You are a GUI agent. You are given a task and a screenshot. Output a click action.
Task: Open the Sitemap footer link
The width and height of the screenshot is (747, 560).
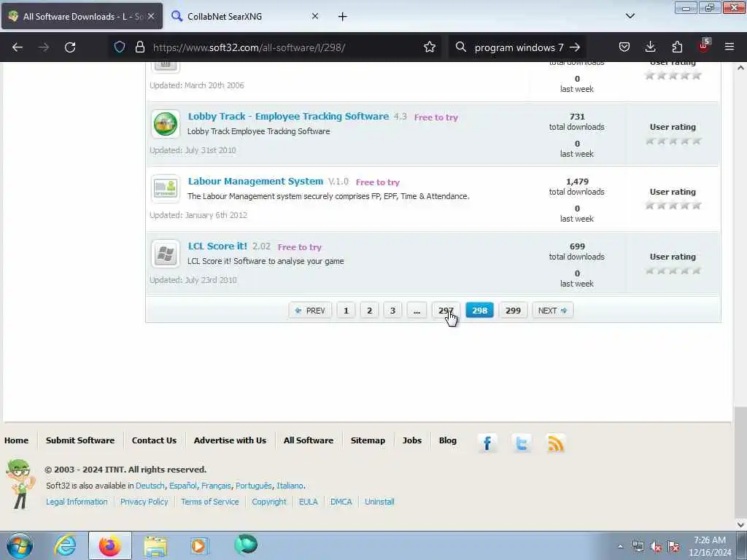(x=368, y=440)
